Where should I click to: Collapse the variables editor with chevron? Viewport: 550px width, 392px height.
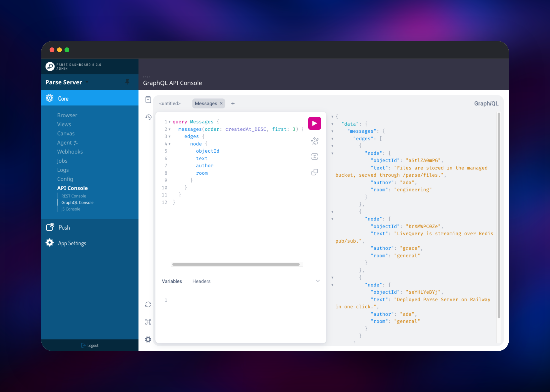click(318, 281)
